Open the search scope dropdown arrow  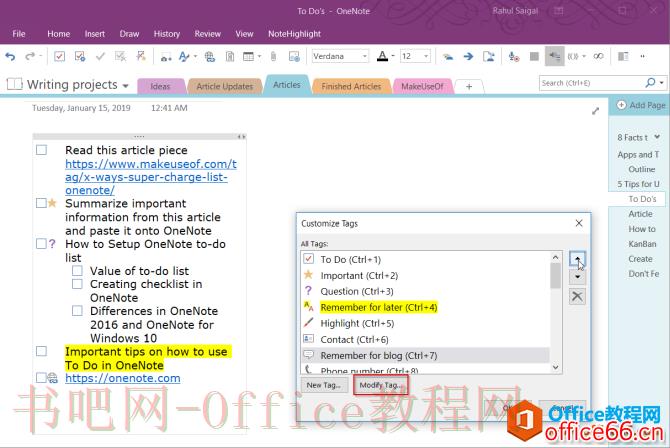click(661, 83)
